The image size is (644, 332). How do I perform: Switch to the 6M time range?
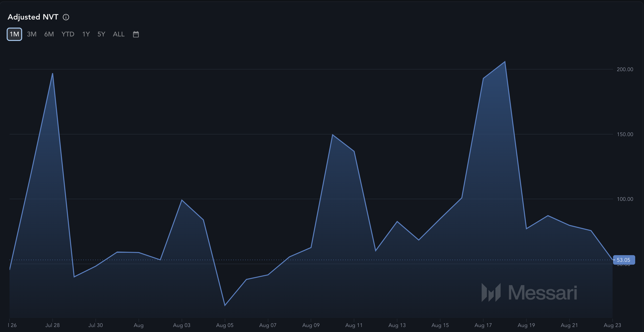[49, 34]
